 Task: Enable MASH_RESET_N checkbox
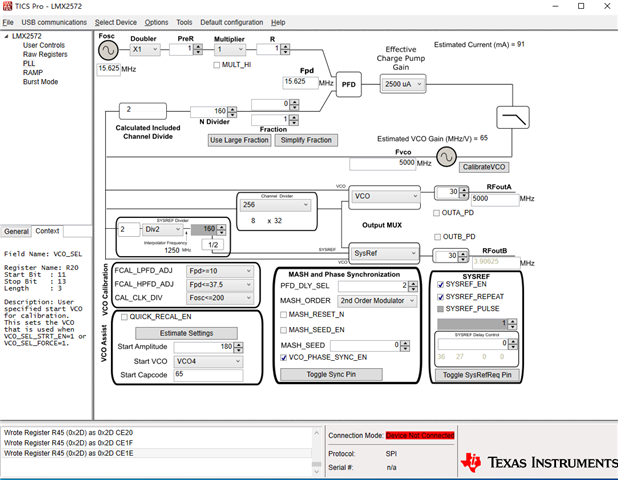[283, 314]
